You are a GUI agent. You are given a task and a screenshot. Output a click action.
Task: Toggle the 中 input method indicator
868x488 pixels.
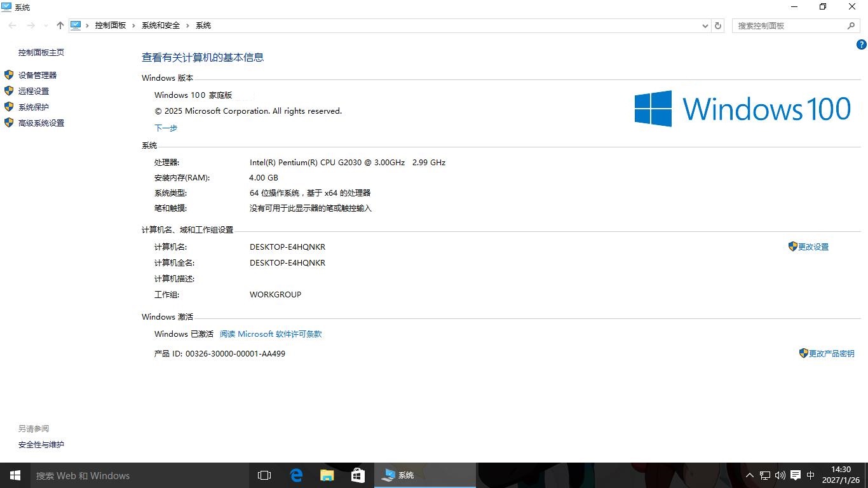point(811,475)
